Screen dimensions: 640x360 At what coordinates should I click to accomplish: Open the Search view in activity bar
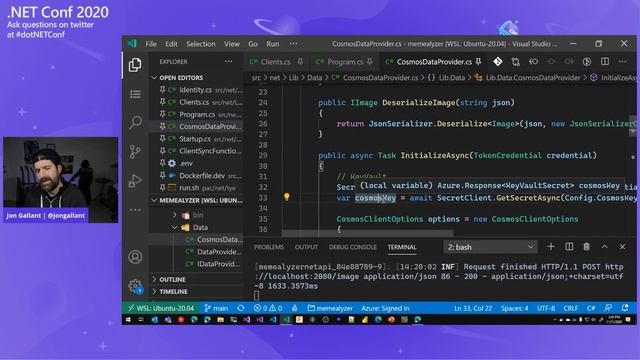pos(135,122)
